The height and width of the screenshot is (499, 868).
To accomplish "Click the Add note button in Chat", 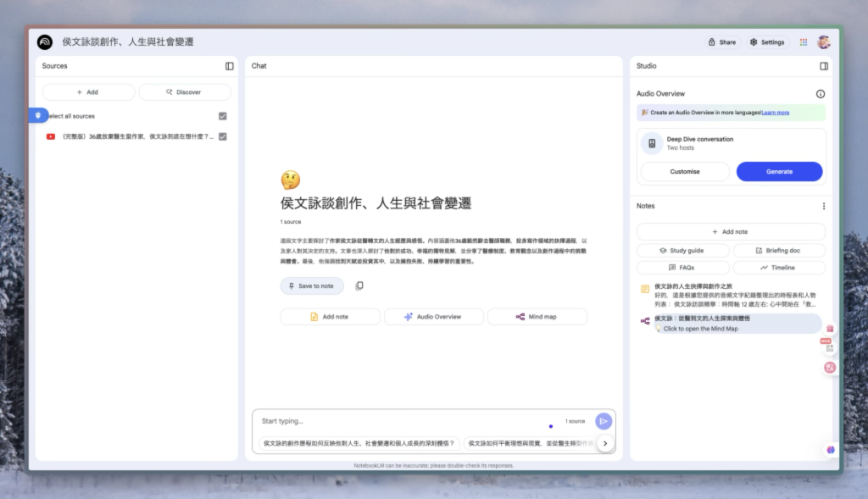I will (x=330, y=317).
